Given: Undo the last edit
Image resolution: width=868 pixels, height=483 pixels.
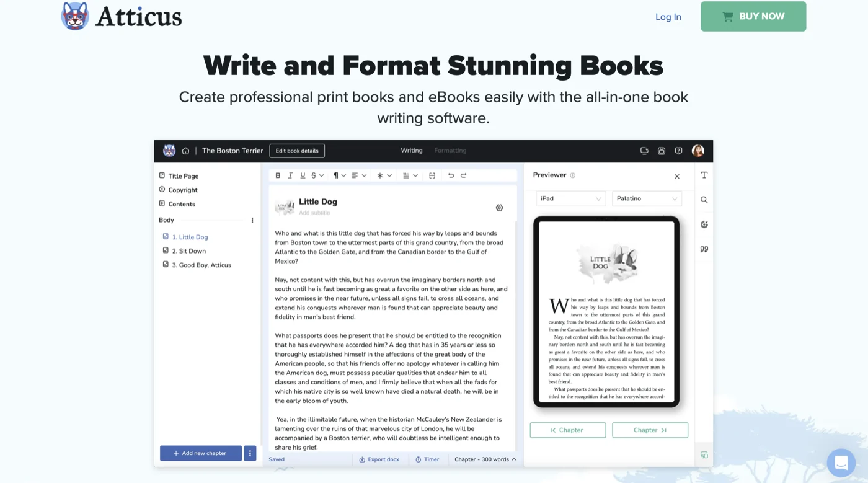Looking at the screenshot, I should tap(451, 175).
